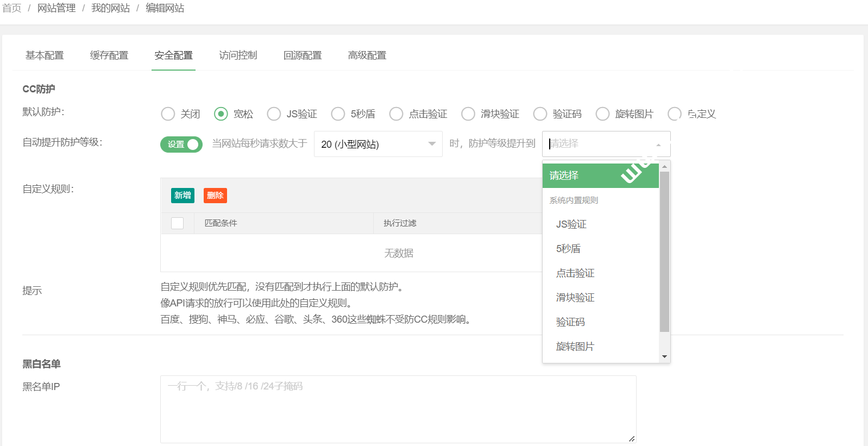
Task: Click the dropdown list scrollbar thumb
Action: click(x=664, y=251)
